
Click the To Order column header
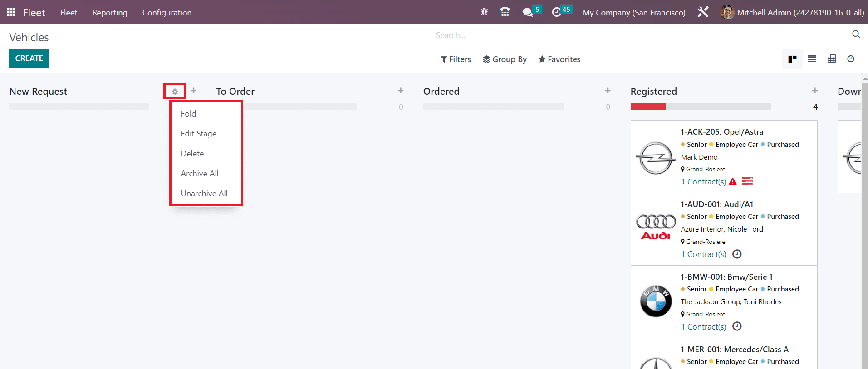click(235, 92)
